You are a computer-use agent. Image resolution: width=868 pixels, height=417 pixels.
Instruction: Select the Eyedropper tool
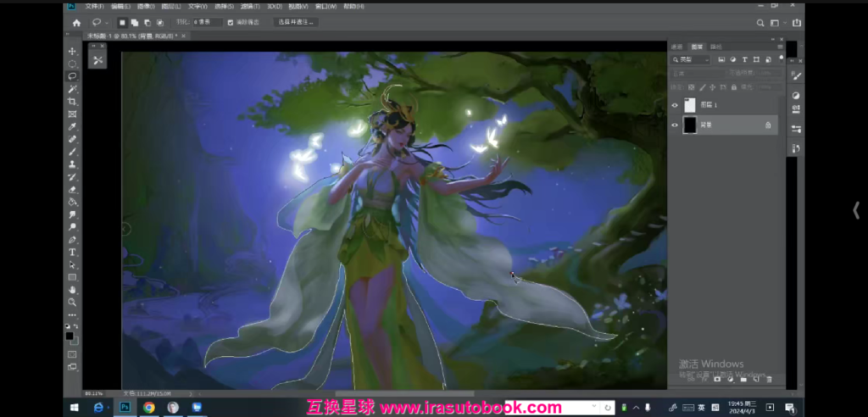pos(72,127)
